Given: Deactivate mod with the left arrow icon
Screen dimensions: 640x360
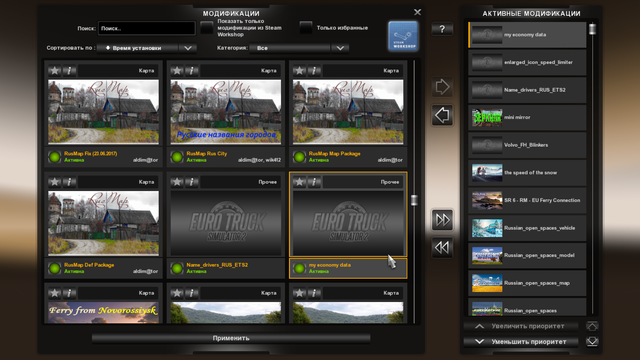Looking at the screenshot, I should click(x=442, y=115).
